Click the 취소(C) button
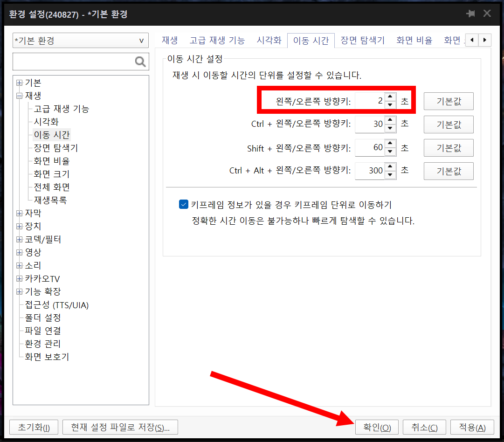 [424, 427]
